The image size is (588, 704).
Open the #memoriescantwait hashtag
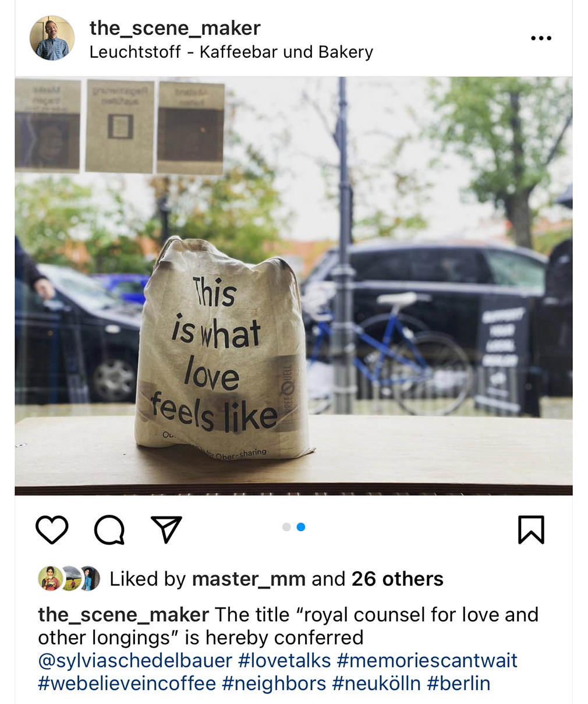[427, 660]
